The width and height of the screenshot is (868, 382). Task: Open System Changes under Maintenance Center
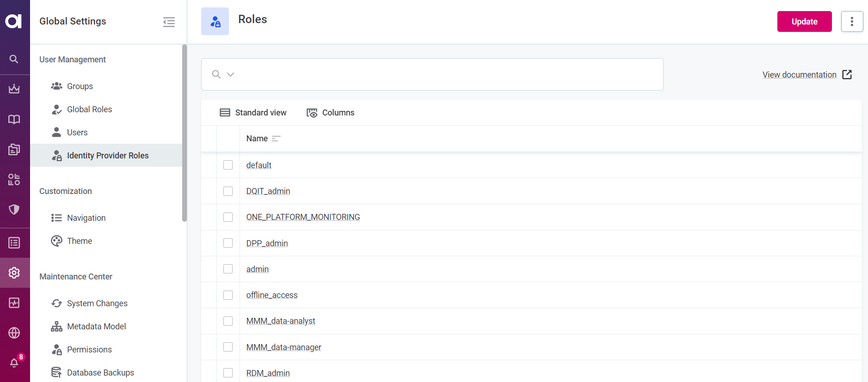tap(97, 303)
